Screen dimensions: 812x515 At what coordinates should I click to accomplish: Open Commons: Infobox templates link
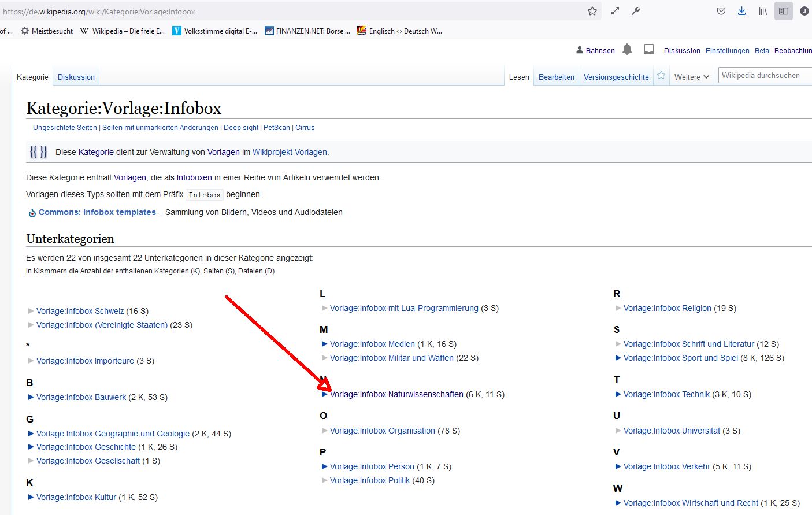pos(97,212)
